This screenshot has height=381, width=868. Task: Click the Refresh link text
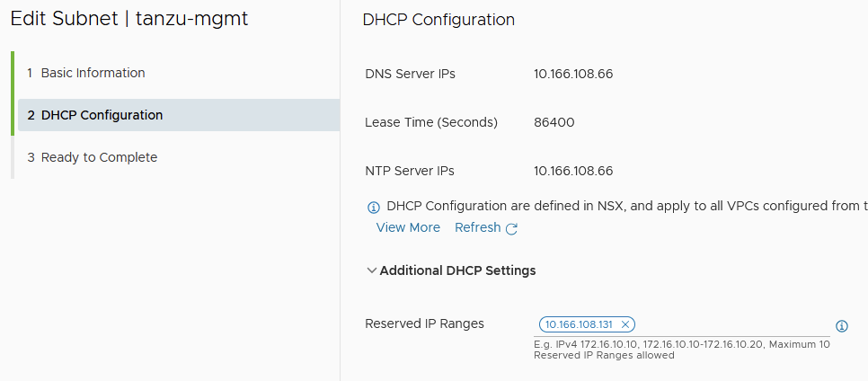477,227
